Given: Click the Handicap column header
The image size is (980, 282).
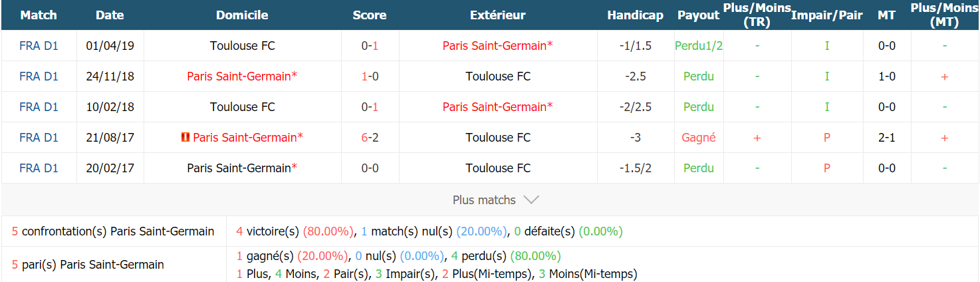Looking at the screenshot, I should pyautogui.click(x=636, y=15).
